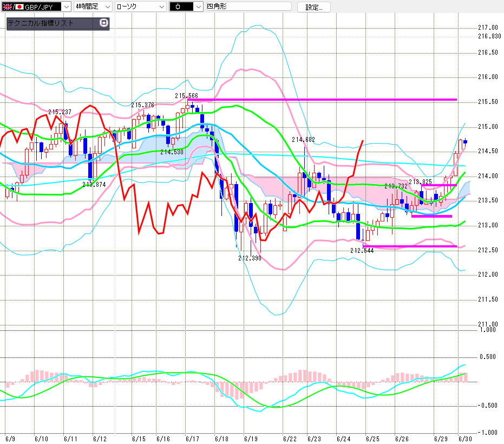
Task: Click the 6/30 date axis label
Action: coord(465,439)
